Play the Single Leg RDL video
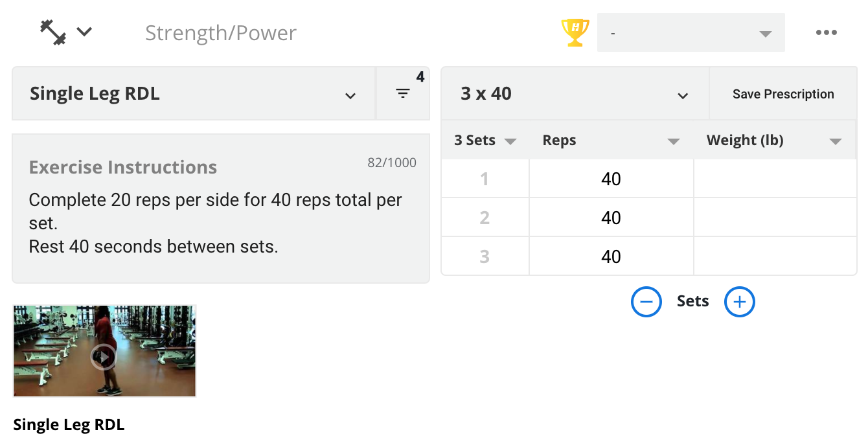The width and height of the screenshot is (868, 443). click(x=104, y=357)
